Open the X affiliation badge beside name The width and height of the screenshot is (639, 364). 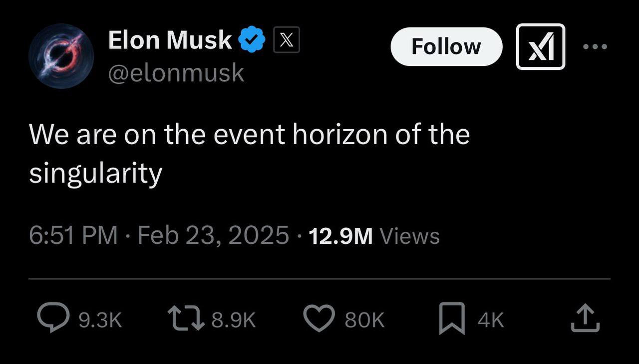[x=287, y=40]
